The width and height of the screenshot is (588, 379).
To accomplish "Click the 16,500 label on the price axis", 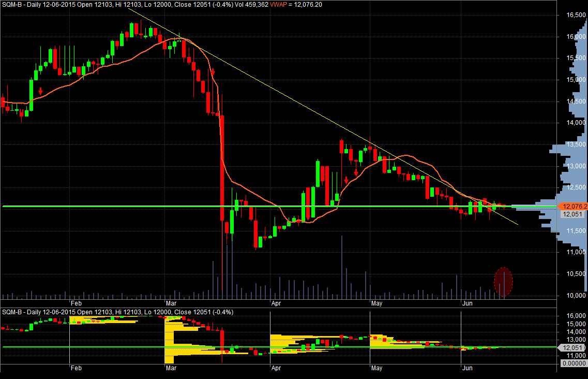I will point(576,15).
